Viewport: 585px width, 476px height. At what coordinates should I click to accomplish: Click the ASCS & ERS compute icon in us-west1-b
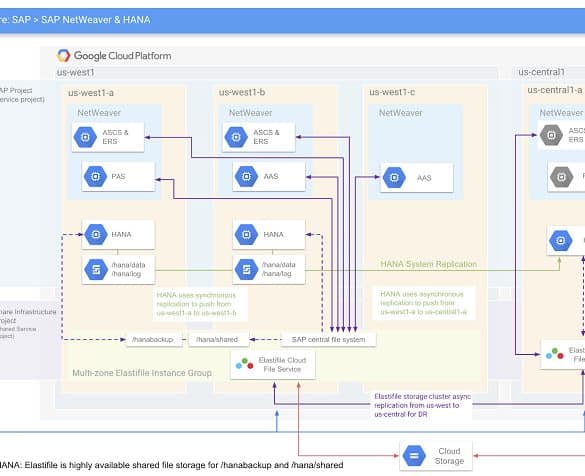236,137
